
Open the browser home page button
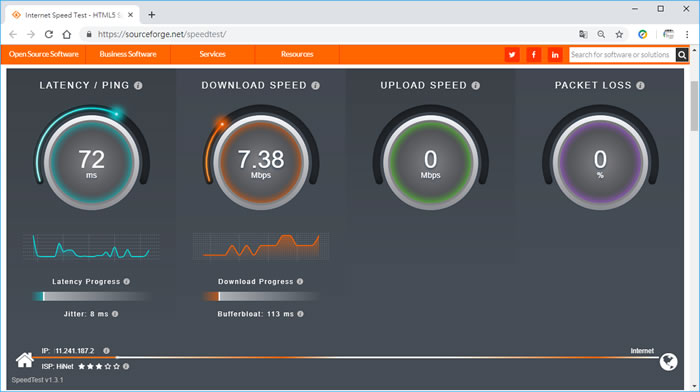click(67, 34)
